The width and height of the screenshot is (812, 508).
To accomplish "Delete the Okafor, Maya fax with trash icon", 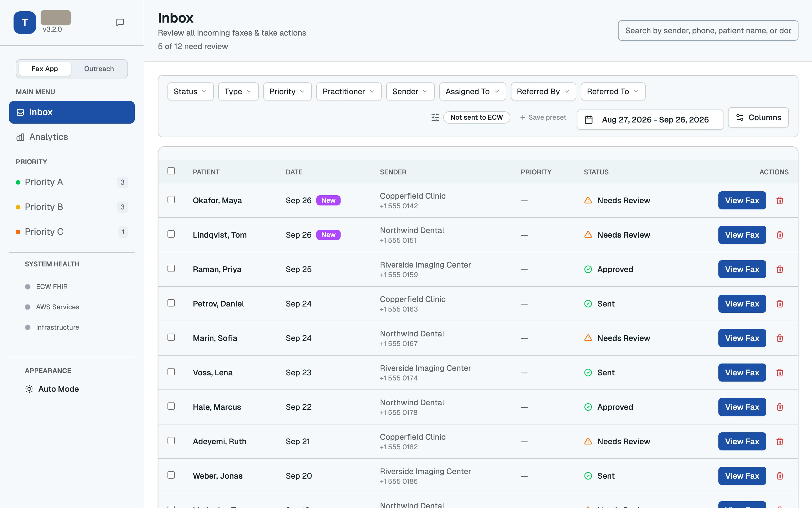I will coord(780,201).
